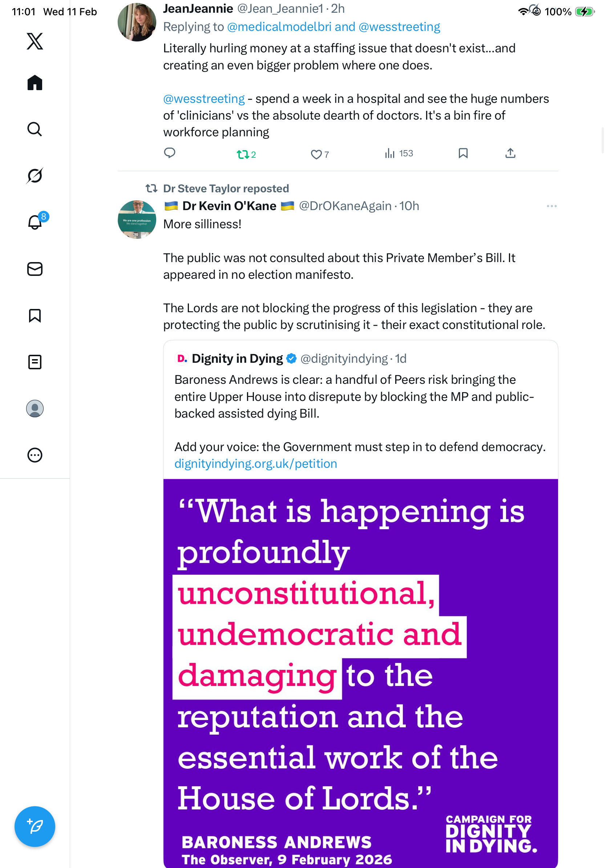Open Notifications bell with 8 badge
Image resolution: width=606 pixels, height=868 pixels.
click(x=35, y=222)
